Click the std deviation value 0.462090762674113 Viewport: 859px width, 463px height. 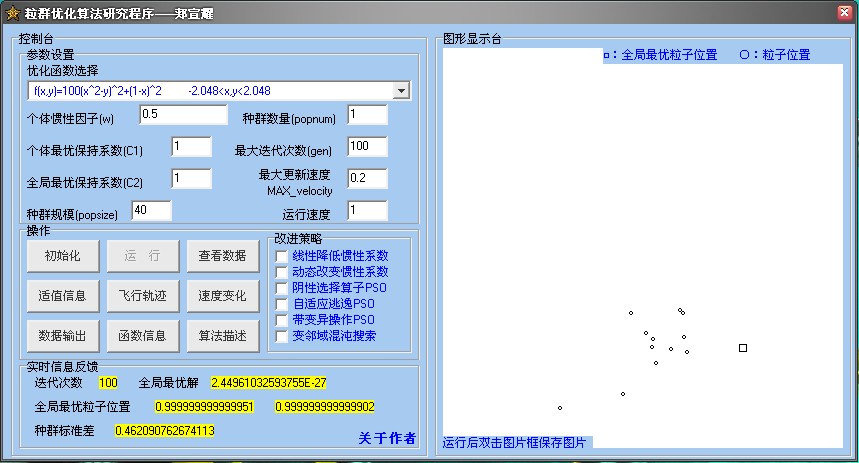pyautogui.click(x=164, y=431)
